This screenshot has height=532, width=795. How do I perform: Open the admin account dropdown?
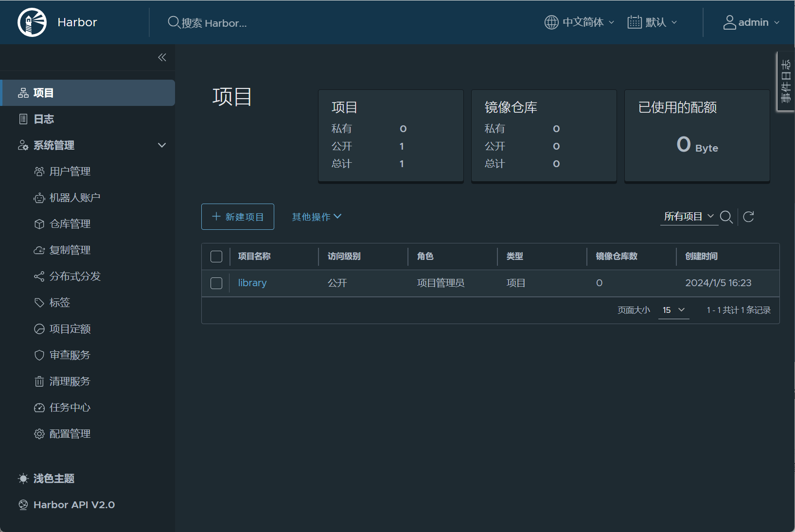[x=752, y=22]
